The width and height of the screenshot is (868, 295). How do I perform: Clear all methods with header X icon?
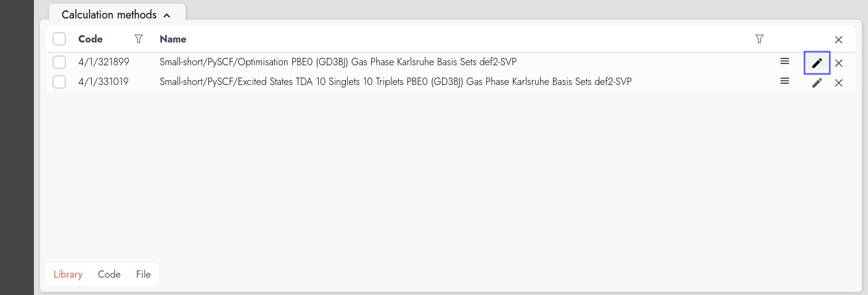tap(838, 39)
